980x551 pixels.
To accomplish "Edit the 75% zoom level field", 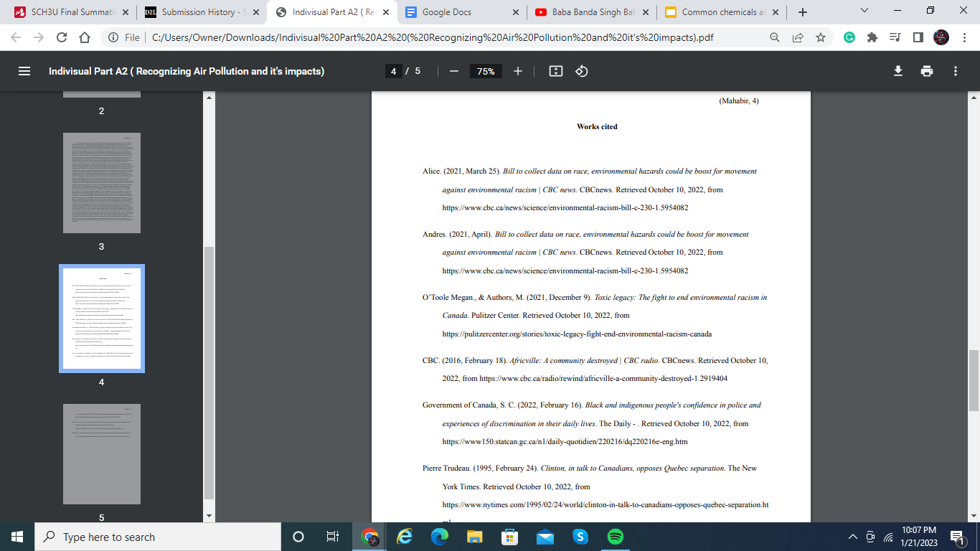I will tap(486, 71).
